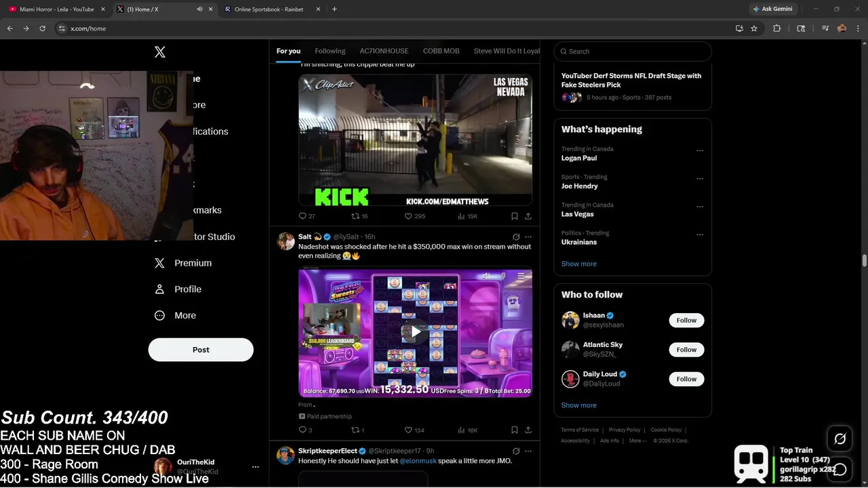The height and width of the screenshot is (488, 868).
Task: Like the Las Vegas clip post
Action: pyautogui.click(x=414, y=216)
